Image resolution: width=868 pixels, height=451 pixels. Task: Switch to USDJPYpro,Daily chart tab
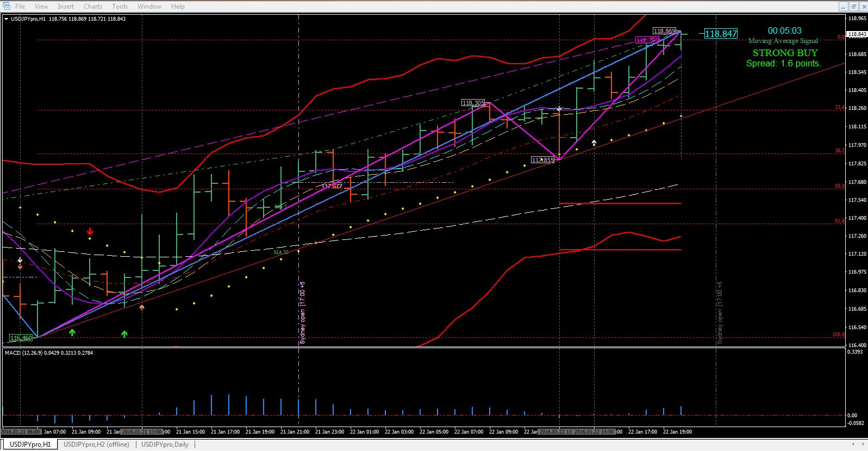[165, 444]
